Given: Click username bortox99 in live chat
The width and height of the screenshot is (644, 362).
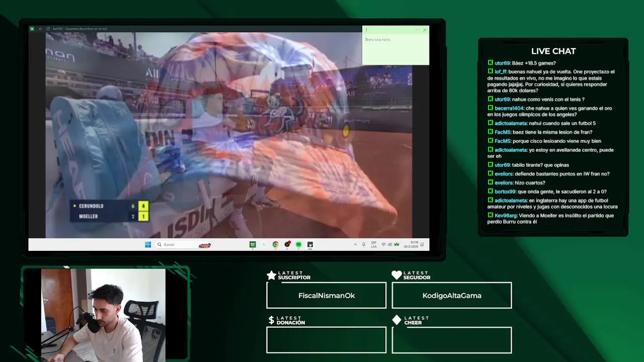Looking at the screenshot, I should [505, 192].
